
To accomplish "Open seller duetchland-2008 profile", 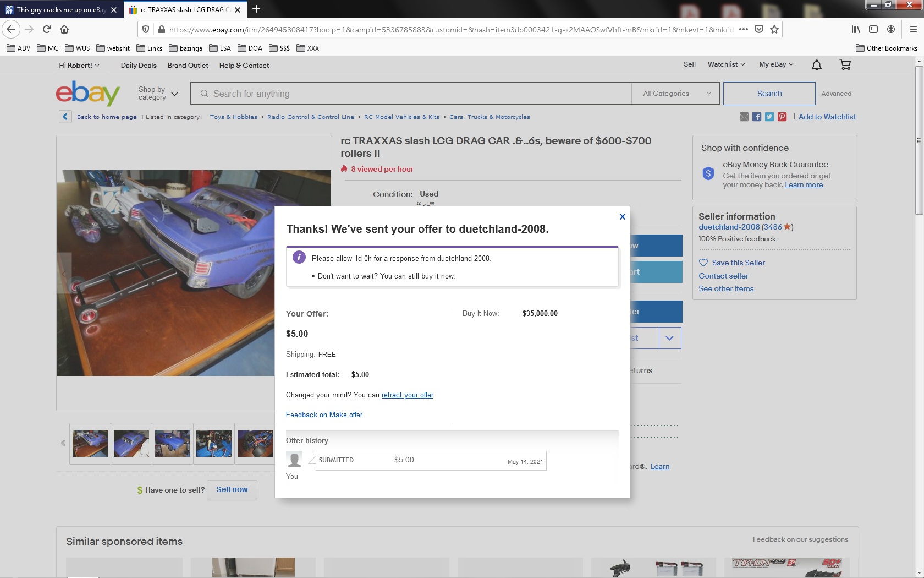I will point(729,227).
